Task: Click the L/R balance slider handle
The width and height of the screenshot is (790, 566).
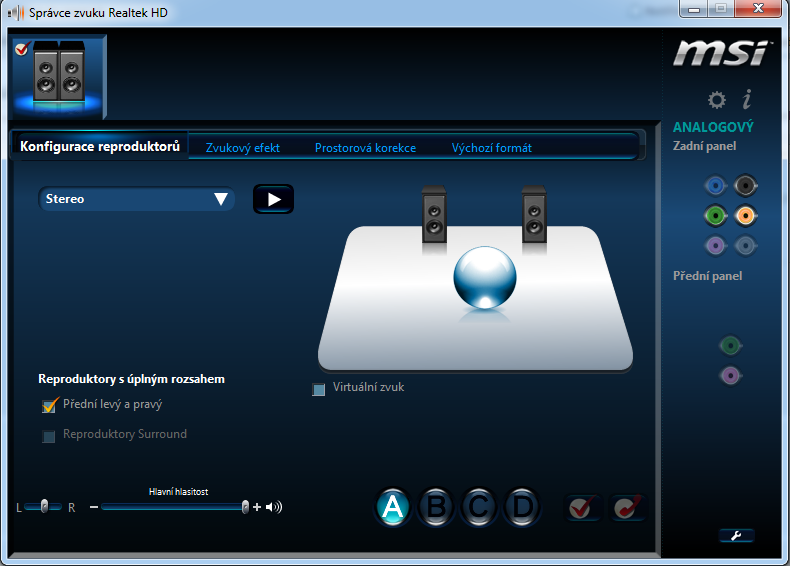Action: [44, 506]
